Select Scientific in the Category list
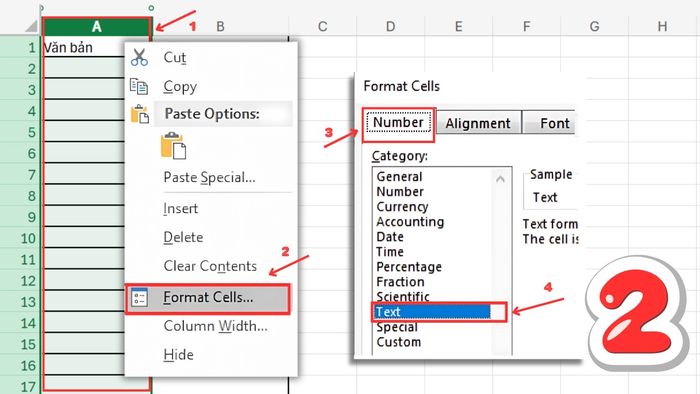Viewport: 700px width, 394px height. 403,297
